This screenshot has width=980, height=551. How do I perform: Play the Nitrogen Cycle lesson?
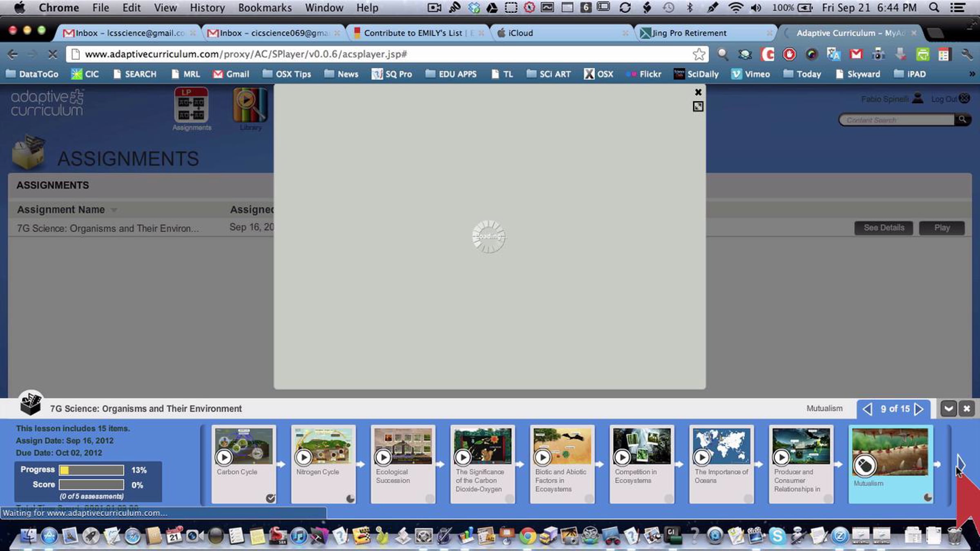[304, 457]
